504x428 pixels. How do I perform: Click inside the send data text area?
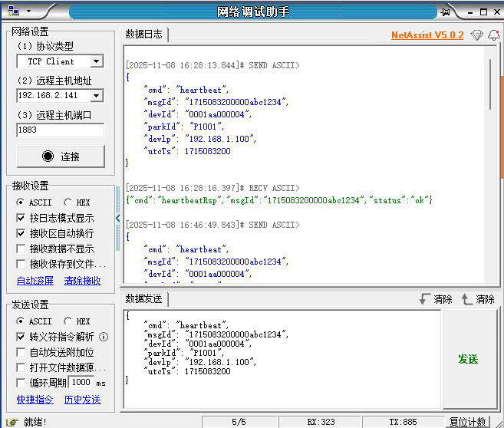click(x=282, y=359)
